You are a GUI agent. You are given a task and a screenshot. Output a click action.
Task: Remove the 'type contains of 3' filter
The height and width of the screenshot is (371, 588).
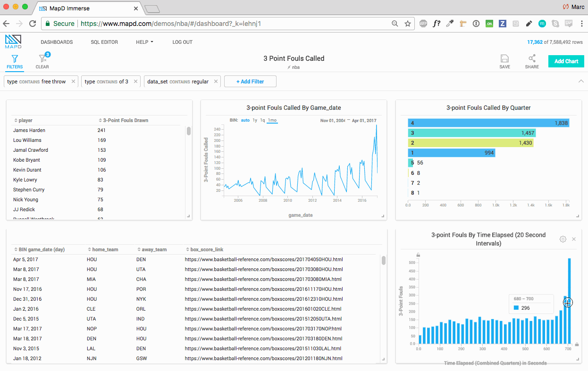pyautogui.click(x=135, y=82)
